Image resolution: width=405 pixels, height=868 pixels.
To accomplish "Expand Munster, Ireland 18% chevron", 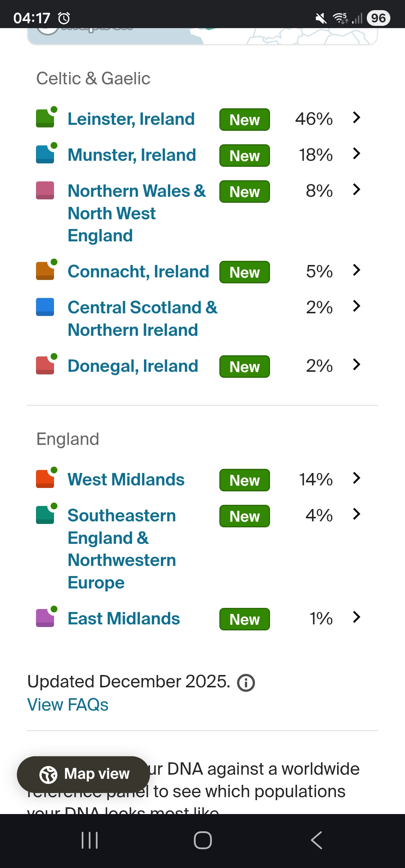I will (357, 154).
